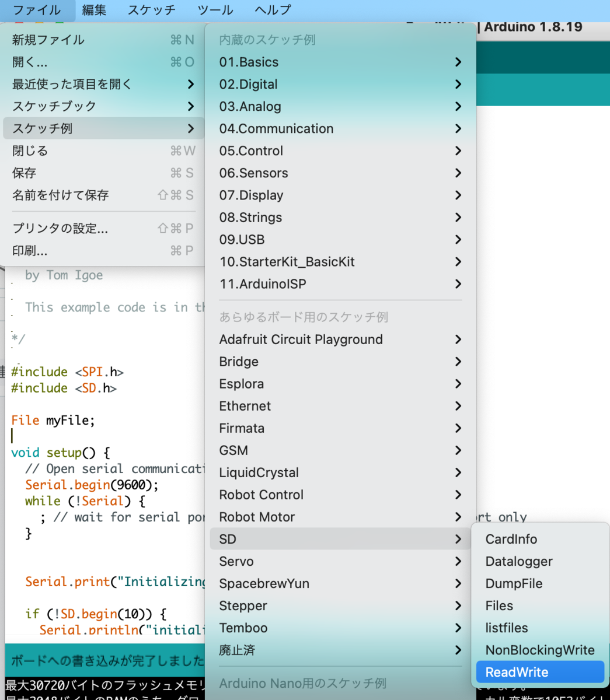Open the ReadWrite SD example
The width and height of the screenshot is (610, 700).
[541, 672]
